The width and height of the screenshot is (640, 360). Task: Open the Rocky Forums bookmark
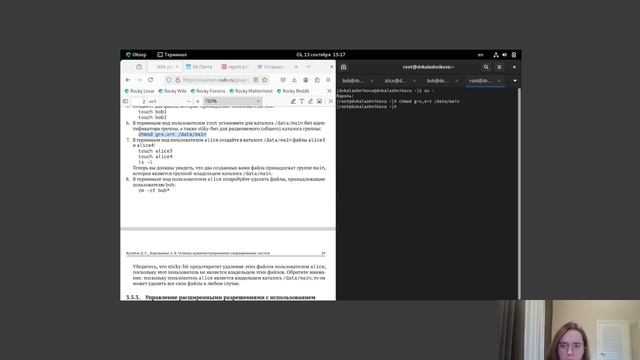[208, 91]
